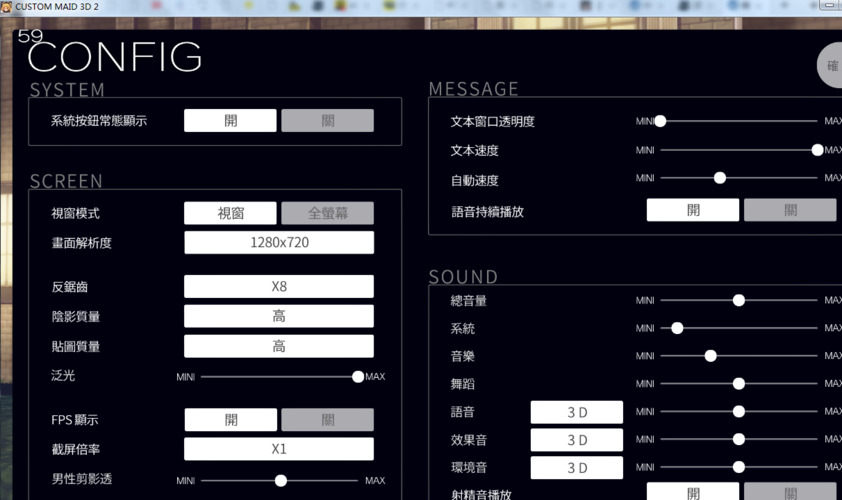The width and height of the screenshot is (842, 500).
Task: Change 效果音 3D sound mode
Action: pos(577,440)
